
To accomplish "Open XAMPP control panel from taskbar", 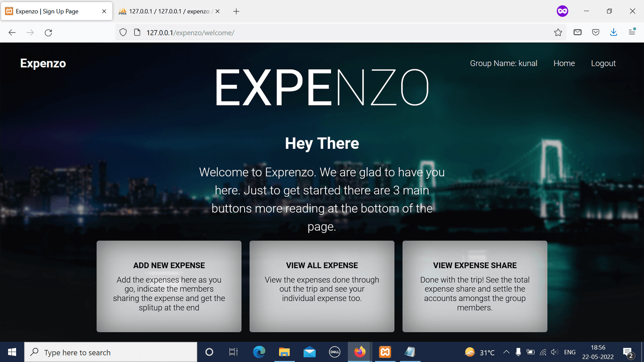I will point(385,352).
